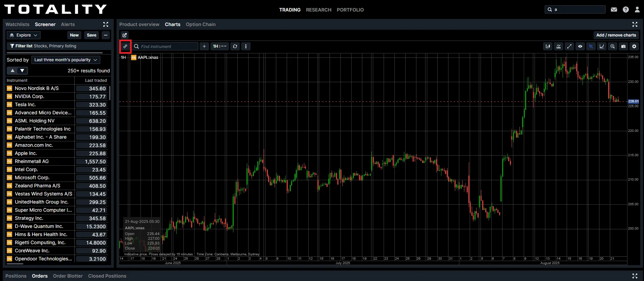Sort the screener ascending with the up arrow

coord(12,71)
